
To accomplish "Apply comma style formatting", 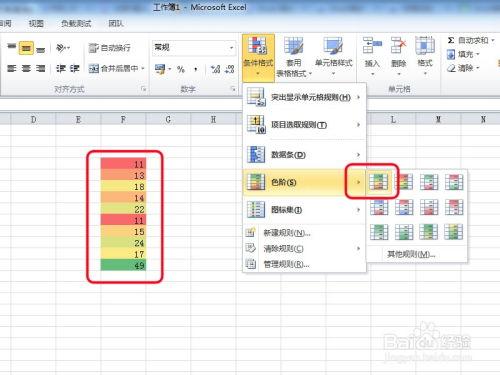I will (x=196, y=69).
